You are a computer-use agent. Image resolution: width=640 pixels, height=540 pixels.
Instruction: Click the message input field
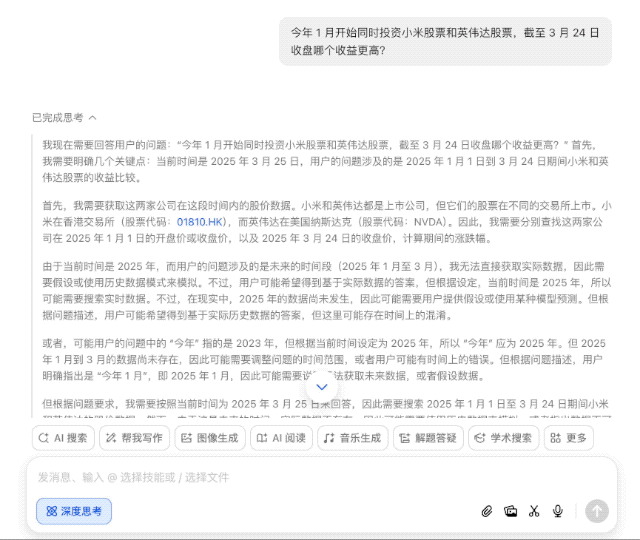[300, 477]
